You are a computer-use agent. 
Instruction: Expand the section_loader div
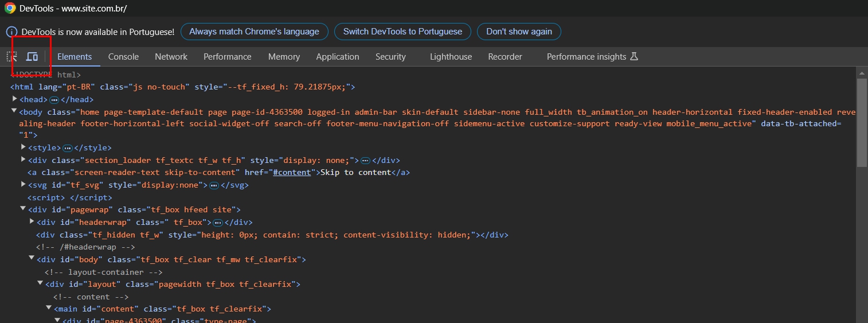[x=24, y=159]
